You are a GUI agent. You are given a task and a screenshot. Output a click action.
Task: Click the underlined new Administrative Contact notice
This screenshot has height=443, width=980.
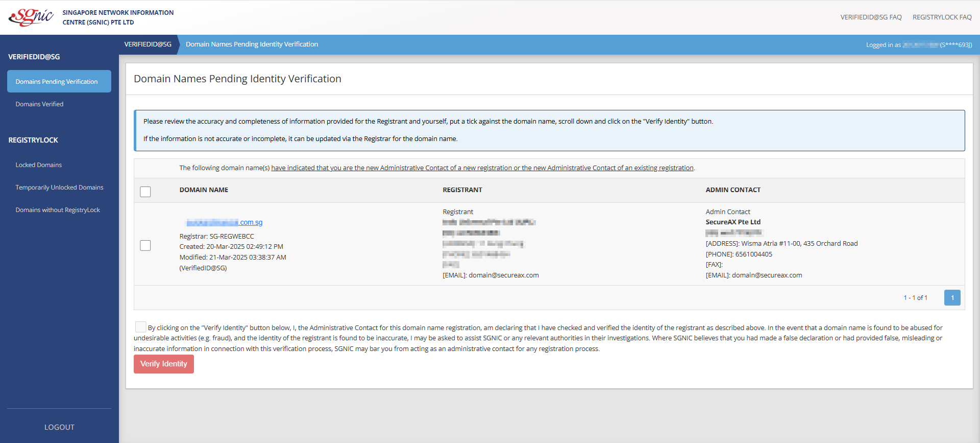(x=482, y=168)
